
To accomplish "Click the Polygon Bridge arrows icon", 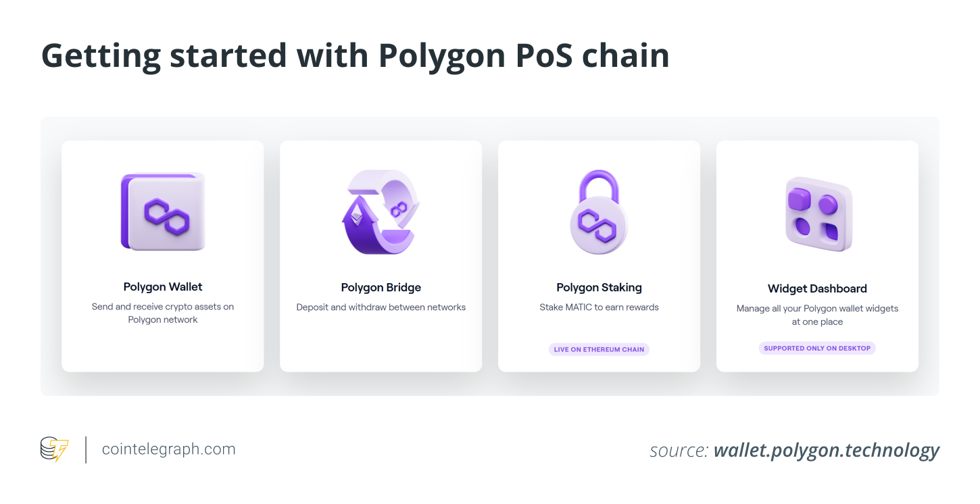I will click(x=381, y=211).
